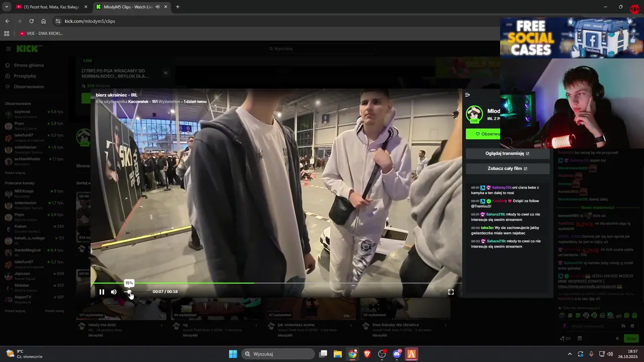This screenshot has height=362, width=644.
Task: Click taks3o username in clip chat
Action: click(x=487, y=228)
